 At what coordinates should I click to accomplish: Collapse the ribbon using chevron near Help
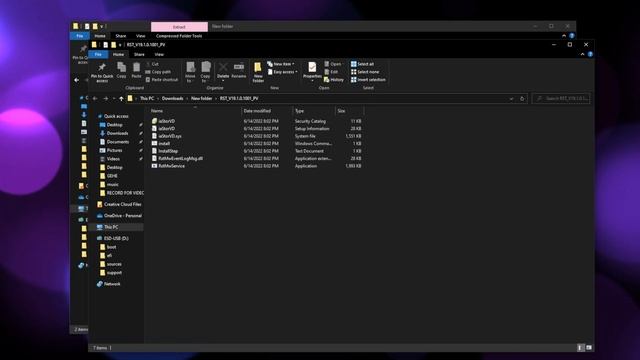click(582, 54)
